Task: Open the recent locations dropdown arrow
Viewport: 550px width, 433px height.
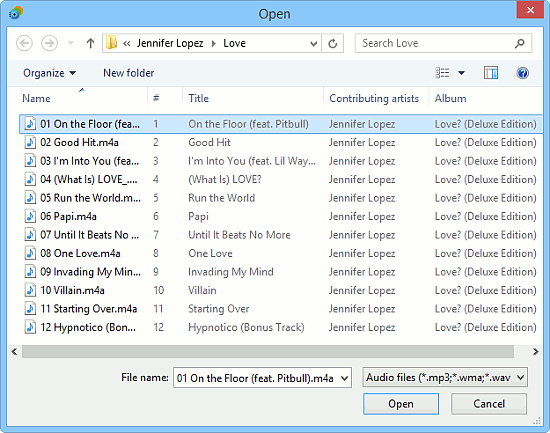Action: coord(71,43)
